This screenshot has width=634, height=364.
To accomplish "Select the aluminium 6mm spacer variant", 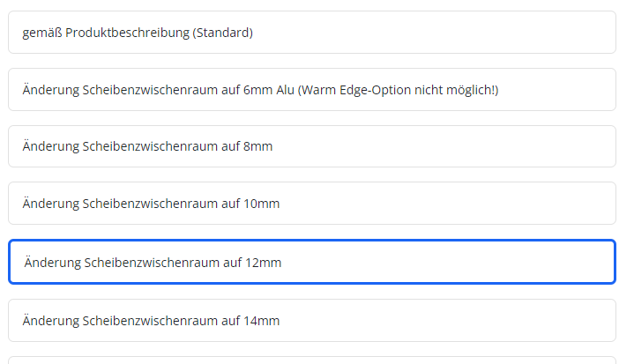I will tap(311, 90).
